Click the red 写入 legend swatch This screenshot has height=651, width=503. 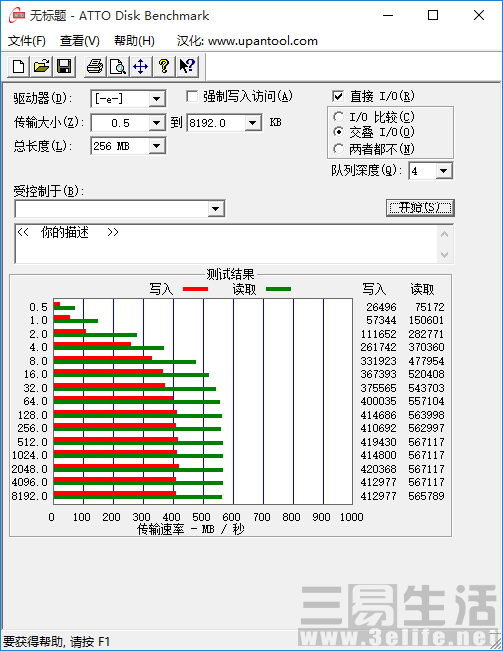pos(195,289)
